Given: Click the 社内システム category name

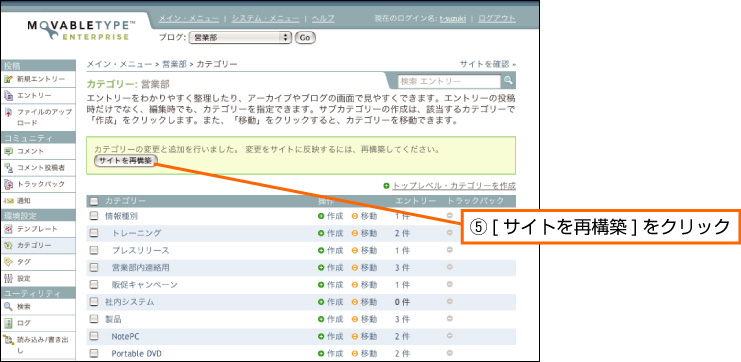Looking at the screenshot, I should [129, 302].
